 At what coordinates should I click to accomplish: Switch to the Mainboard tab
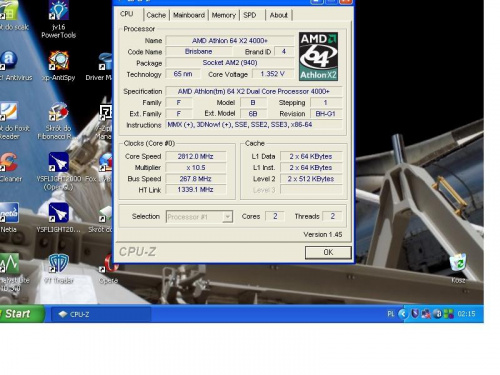[189, 15]
